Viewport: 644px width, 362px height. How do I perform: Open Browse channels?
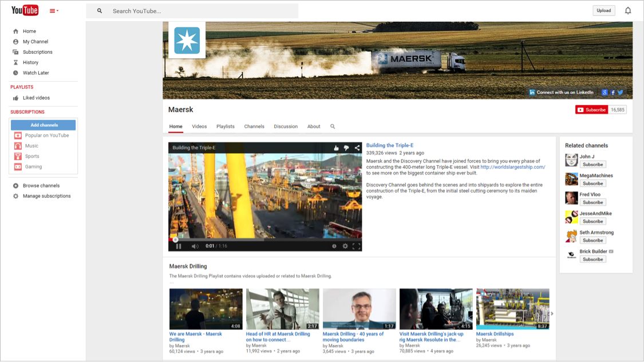tap(41, 185)
